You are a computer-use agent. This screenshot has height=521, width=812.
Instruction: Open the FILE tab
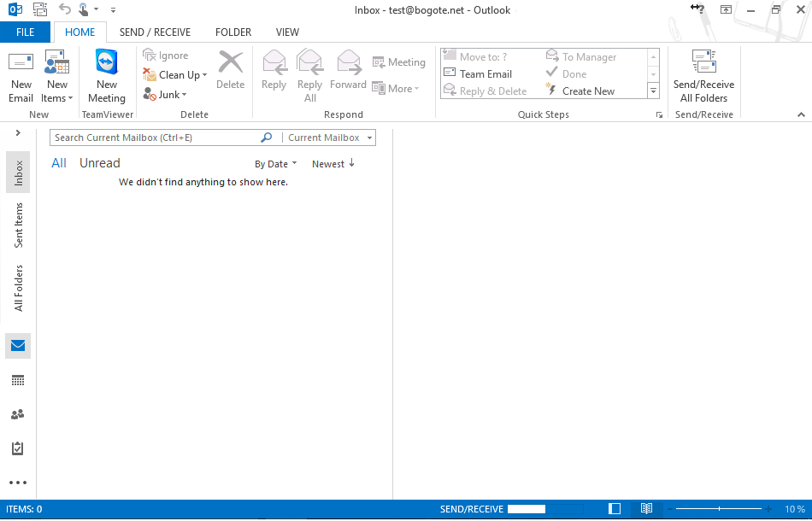(x=26, y=32)
